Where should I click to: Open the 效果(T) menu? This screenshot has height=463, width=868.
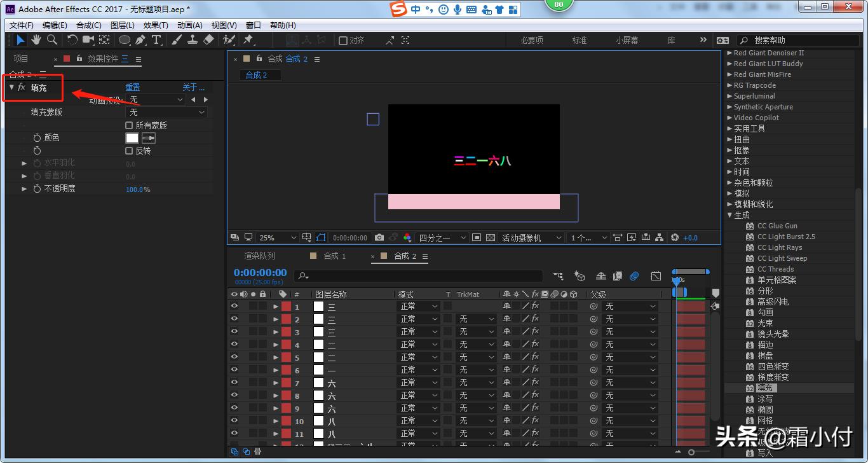[156, 25]
